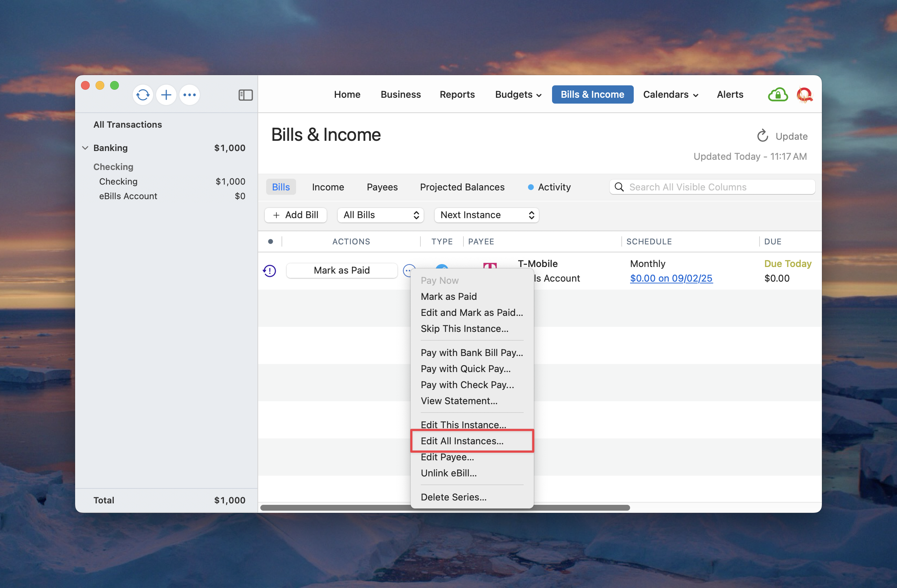Open the three-dots more actions toolbar icon

(190, 94)
